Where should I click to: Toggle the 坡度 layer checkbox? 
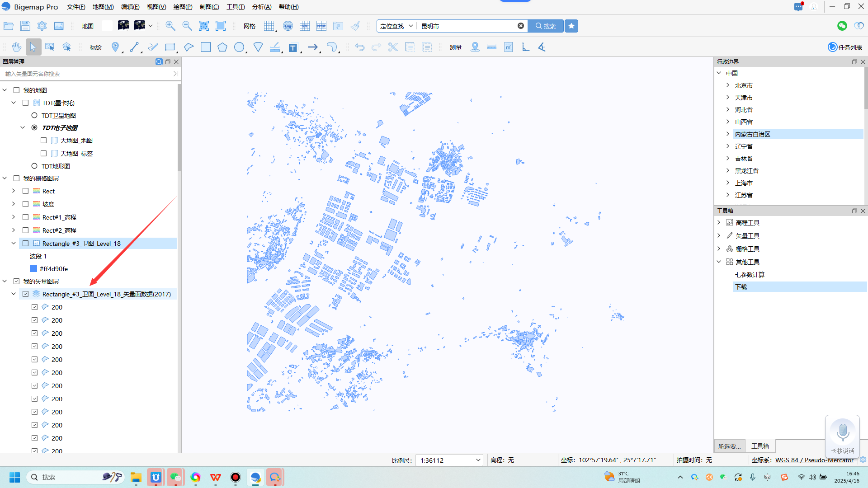tap(26, 204)
